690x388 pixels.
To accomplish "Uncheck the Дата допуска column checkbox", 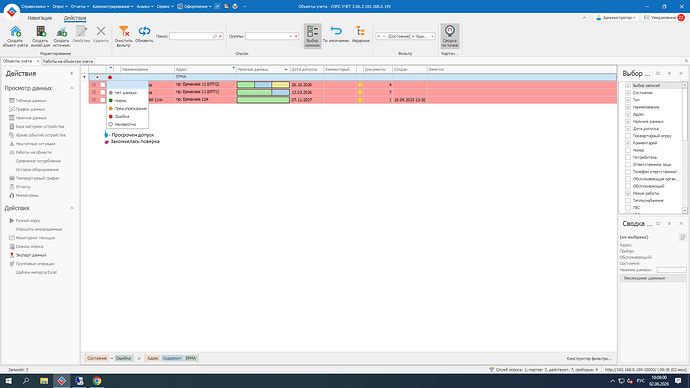I will pos(628,128).
